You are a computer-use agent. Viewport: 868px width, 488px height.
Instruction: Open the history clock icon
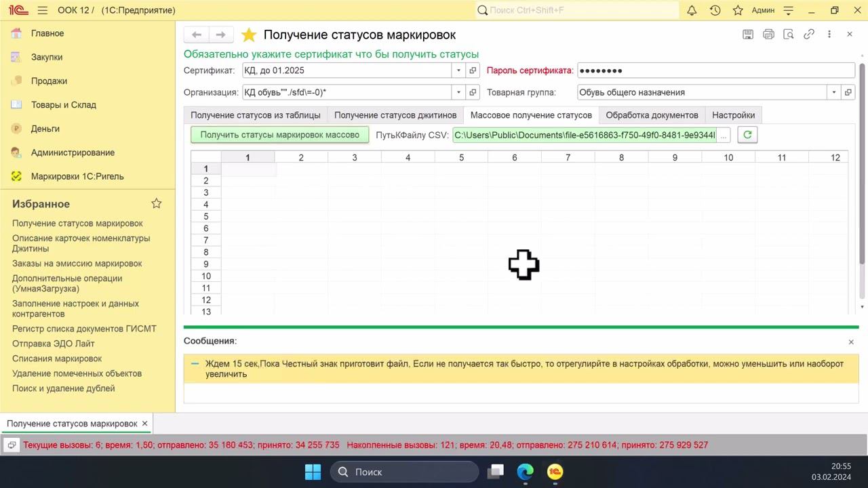pos(715,10)
